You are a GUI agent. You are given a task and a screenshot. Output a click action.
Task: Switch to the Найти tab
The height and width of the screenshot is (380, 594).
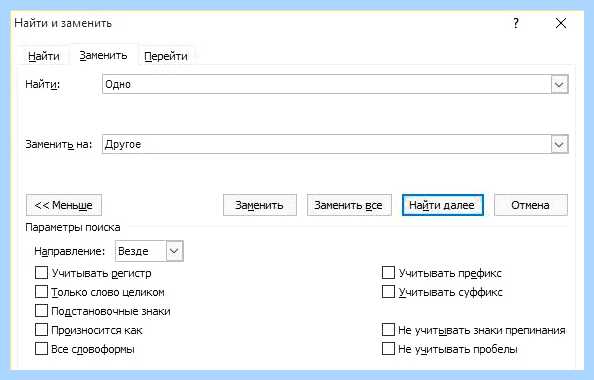(44, 56)
